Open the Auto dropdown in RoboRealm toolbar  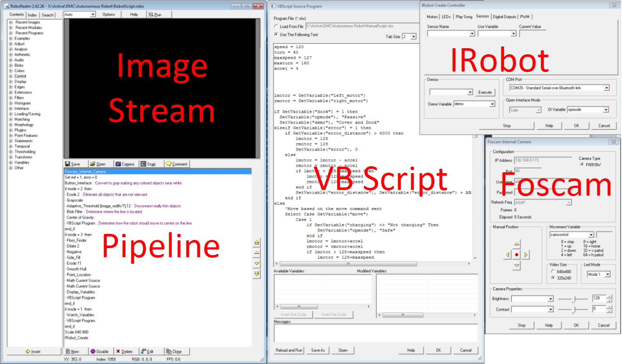click(93, 14)
